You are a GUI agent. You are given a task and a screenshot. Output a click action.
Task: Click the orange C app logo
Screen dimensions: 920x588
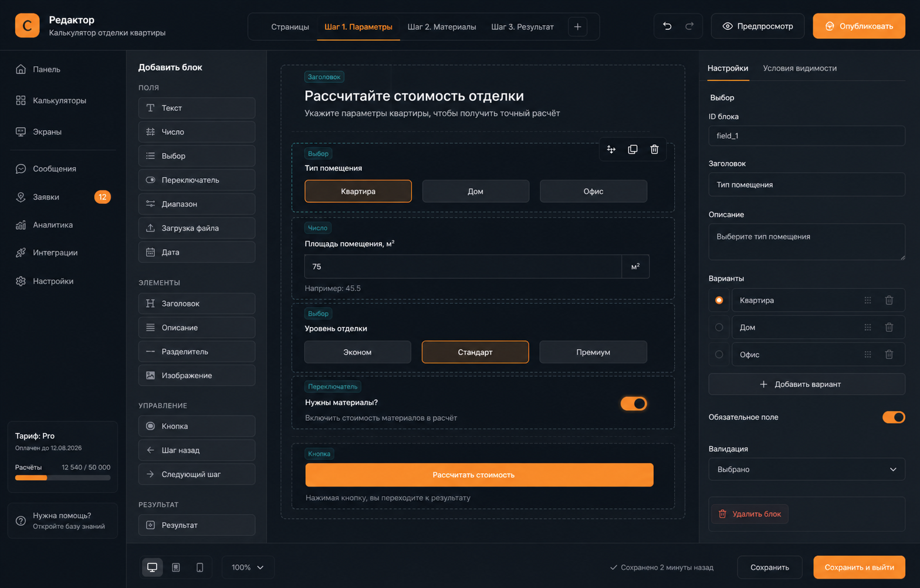pos(27,25)
